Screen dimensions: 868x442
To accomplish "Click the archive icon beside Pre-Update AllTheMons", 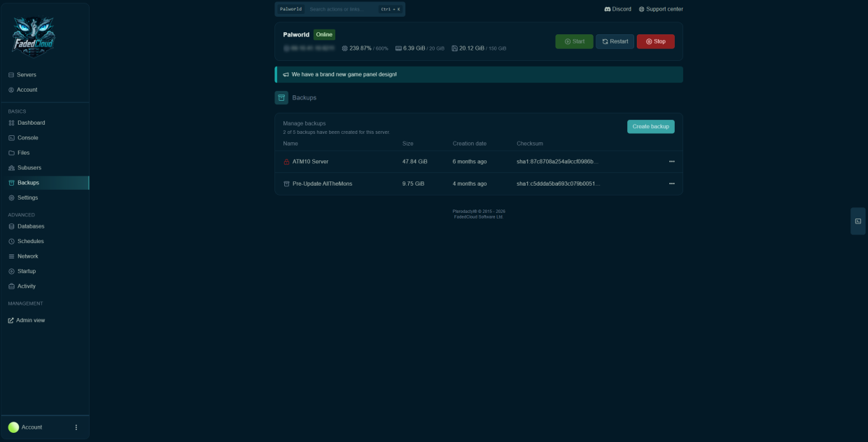I will coord(286,184).
